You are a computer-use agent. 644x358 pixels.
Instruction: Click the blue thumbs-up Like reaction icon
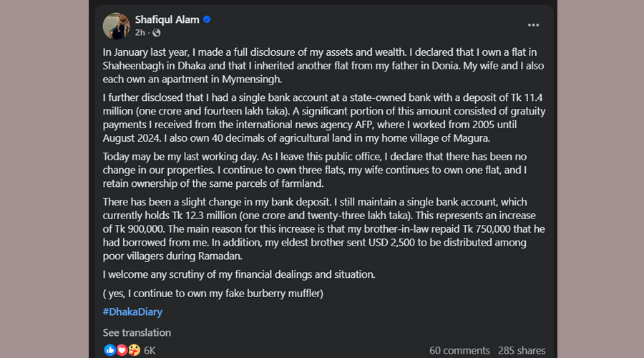click(x=109, y=350)
